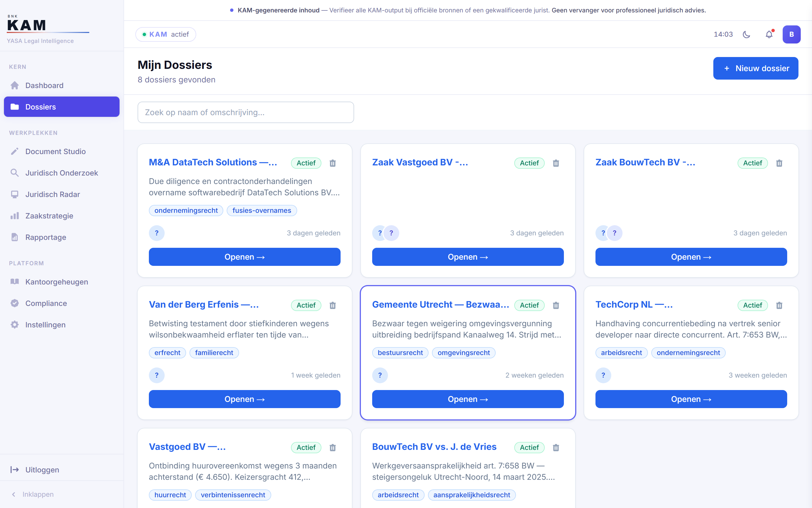Delete the Van der Berg Erfenis dossier

pos(332,305)
